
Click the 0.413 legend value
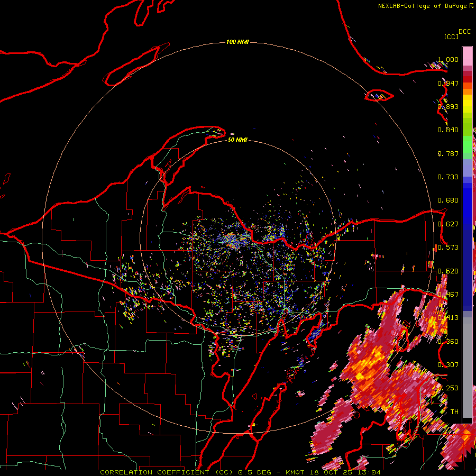[448, 318]
